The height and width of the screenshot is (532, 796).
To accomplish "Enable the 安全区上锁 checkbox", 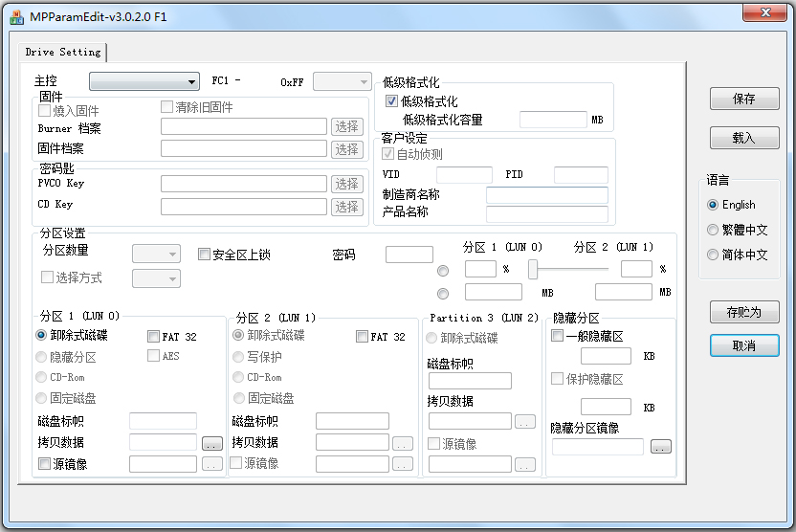I will pos(204,254).
